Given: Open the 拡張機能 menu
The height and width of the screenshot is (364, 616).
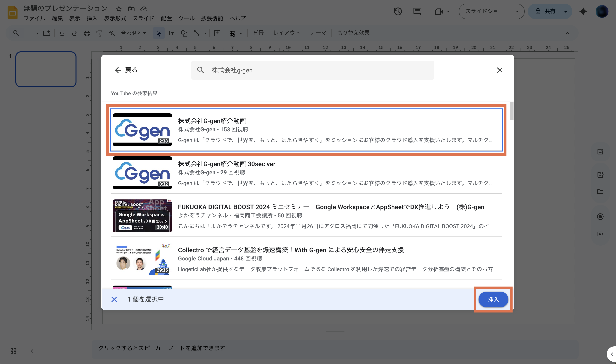Looking at the screenshot, I should [212, 18].
